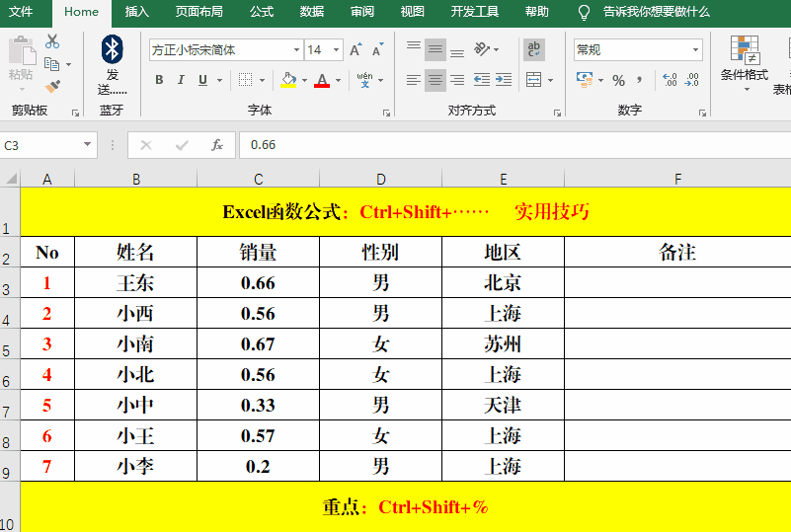Align cell text to the right
This screenshot has width=791, height=532.
pos(457,80)
